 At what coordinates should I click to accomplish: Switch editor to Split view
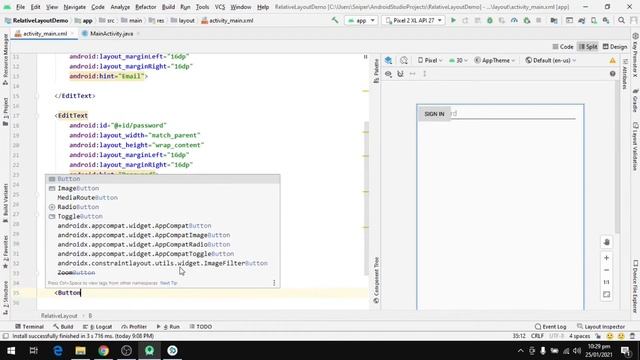point(588,47)
